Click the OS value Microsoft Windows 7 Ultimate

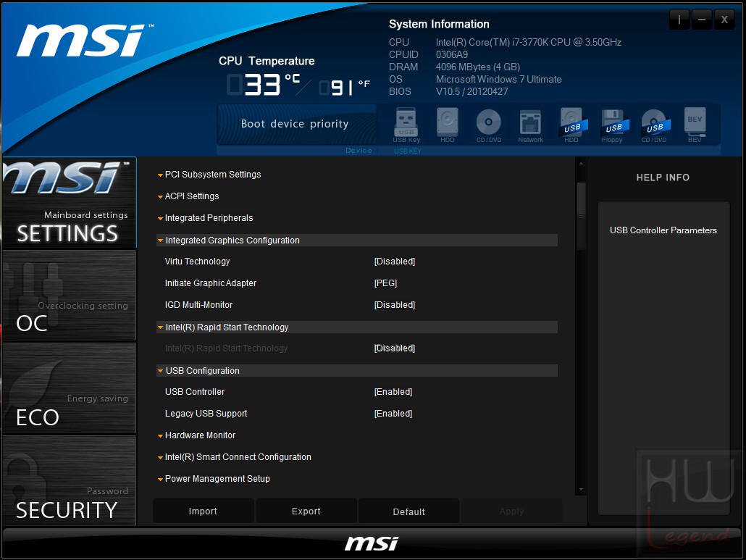pyautogui.click(x=498, y=80)
